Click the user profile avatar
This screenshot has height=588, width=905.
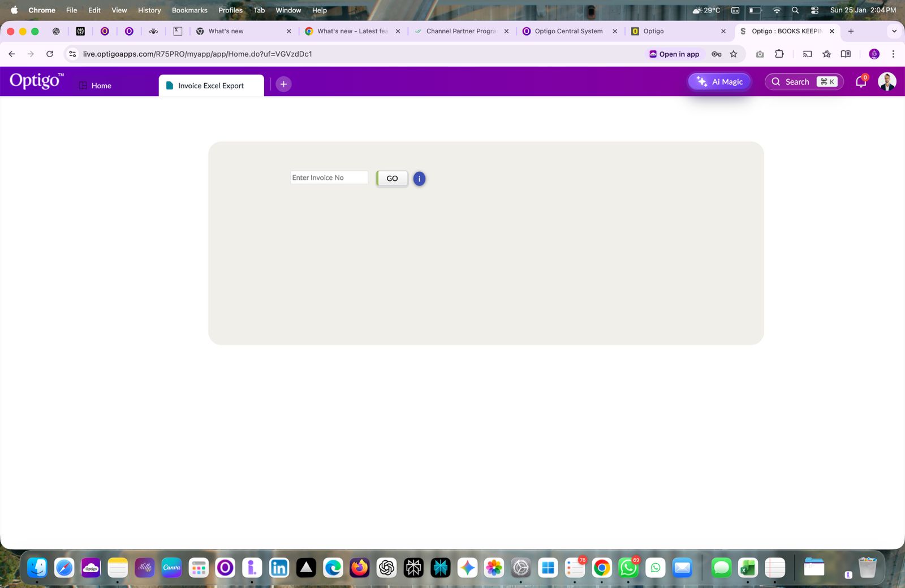[x=886, y=82]
